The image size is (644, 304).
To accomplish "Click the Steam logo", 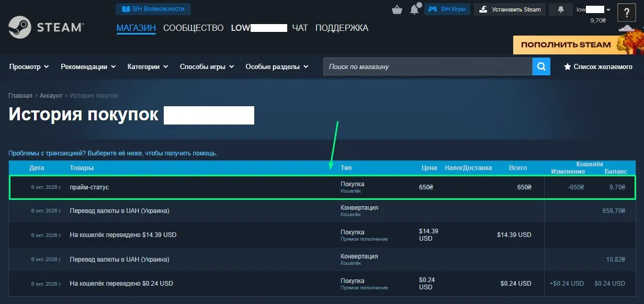I will (x=46, y=28).
